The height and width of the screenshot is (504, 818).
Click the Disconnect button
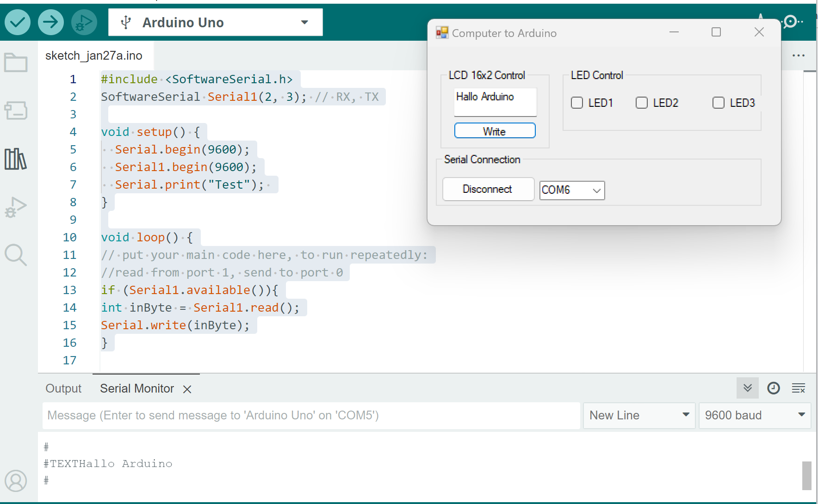(x=488, y=189)
